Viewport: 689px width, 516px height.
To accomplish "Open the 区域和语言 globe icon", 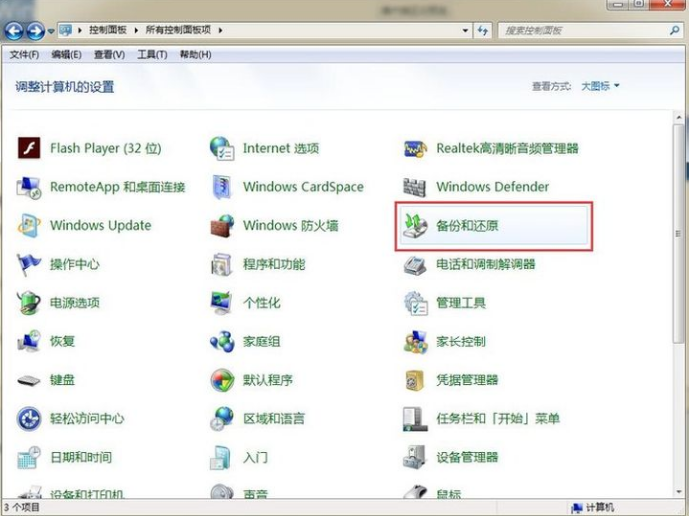I will [x=222, y=418].
